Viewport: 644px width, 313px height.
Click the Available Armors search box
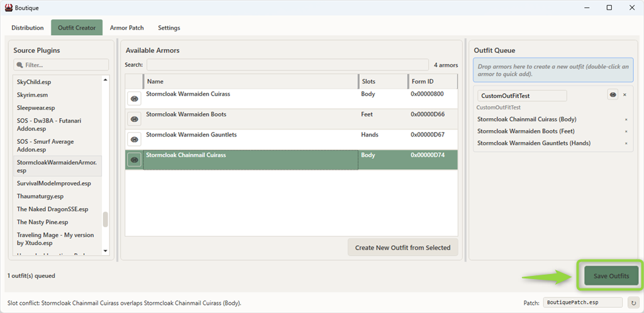point(287,65)
